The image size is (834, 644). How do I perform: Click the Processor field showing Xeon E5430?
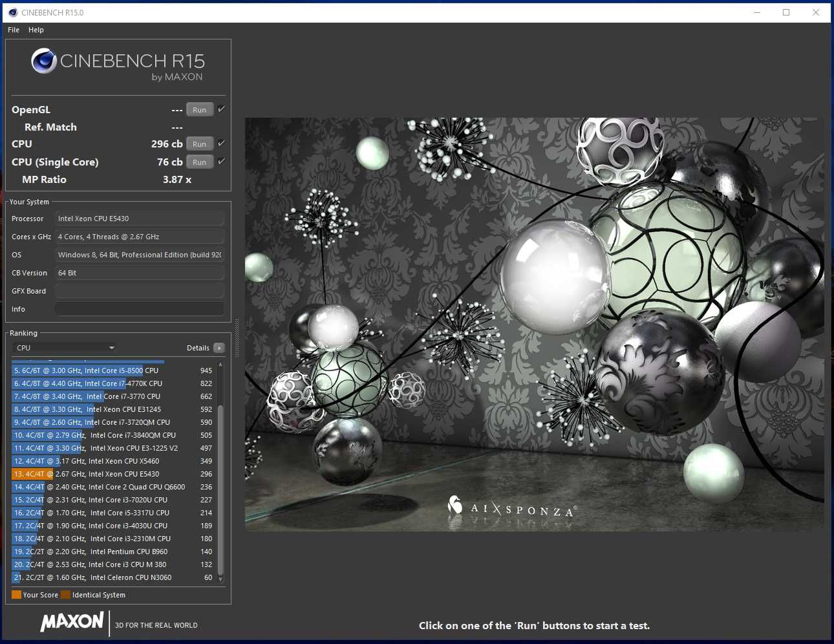click(x=140, y=219)
